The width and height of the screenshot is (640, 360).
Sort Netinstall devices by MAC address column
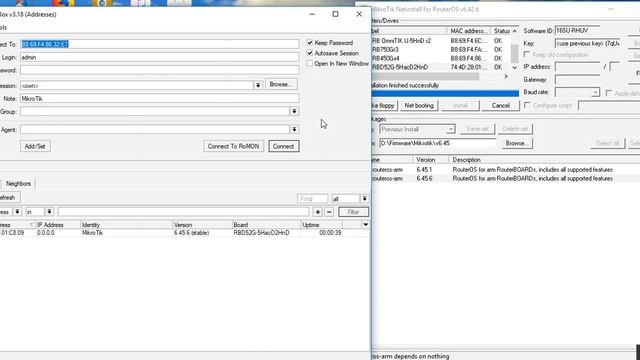click(x=469, y=31)
